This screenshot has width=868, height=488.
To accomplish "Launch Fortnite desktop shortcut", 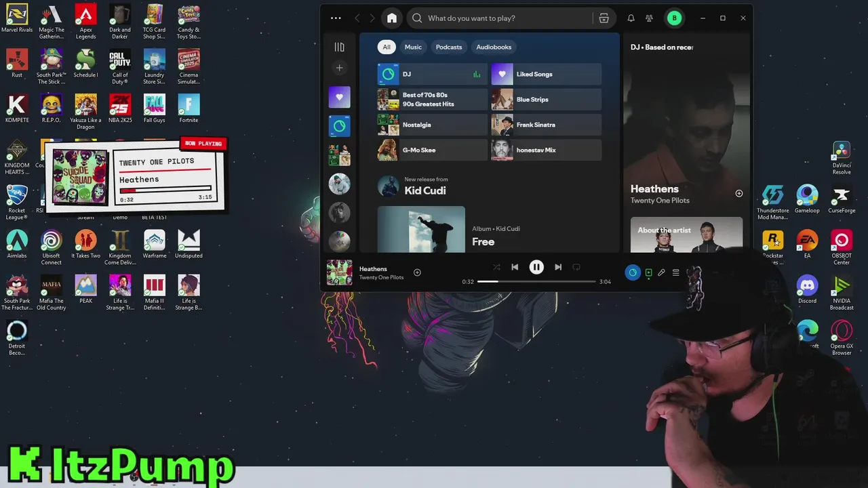I will [x=189, y=108].
